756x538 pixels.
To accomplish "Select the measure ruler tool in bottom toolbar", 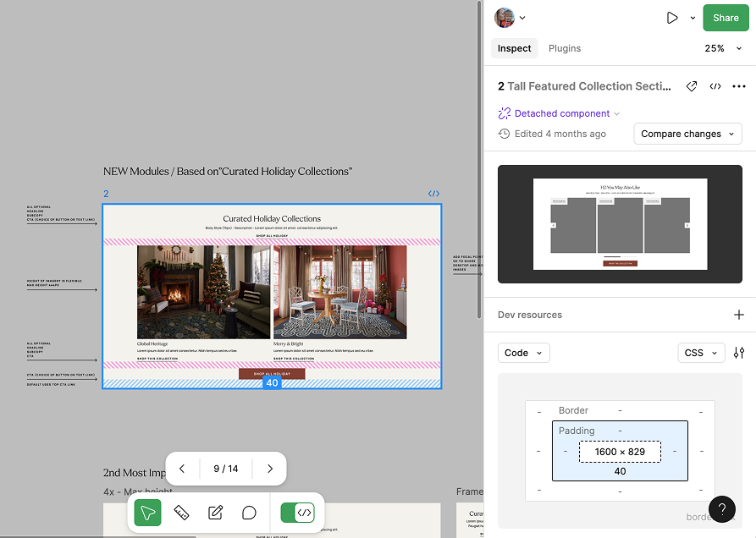I will (181, 512).
